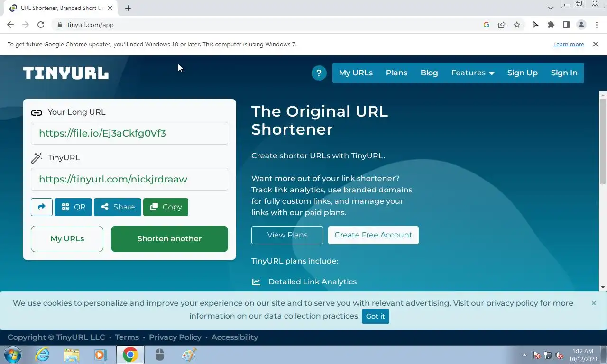Click the Google icon in address bar

click(486, 25)
